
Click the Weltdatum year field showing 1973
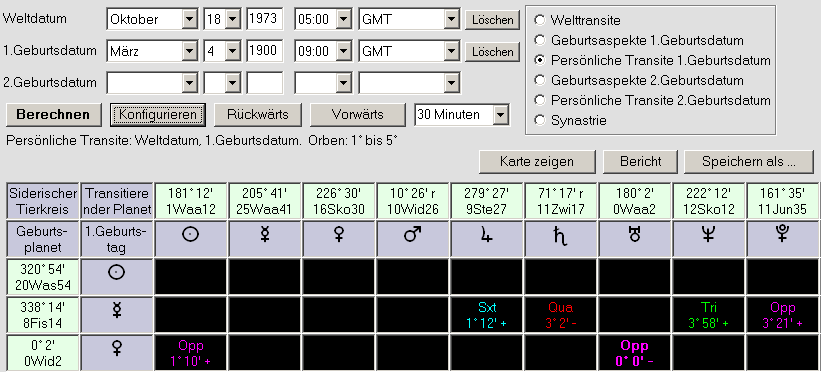[265, 20]
